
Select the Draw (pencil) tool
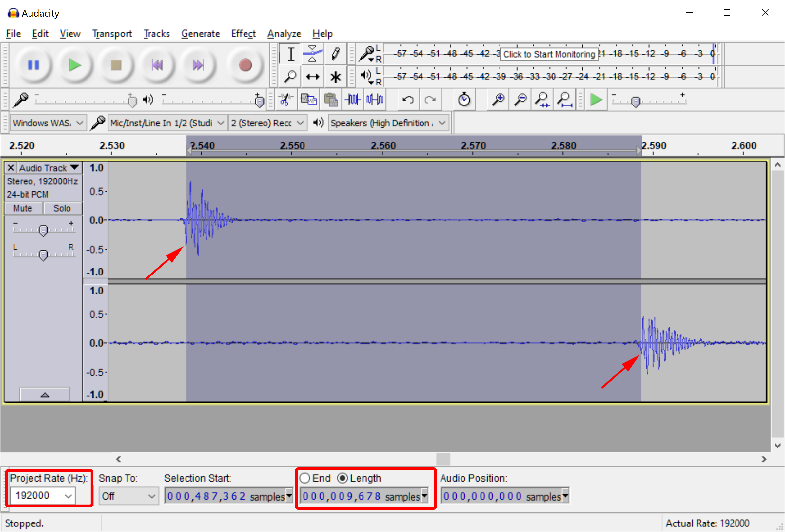(x=335, y=54)
